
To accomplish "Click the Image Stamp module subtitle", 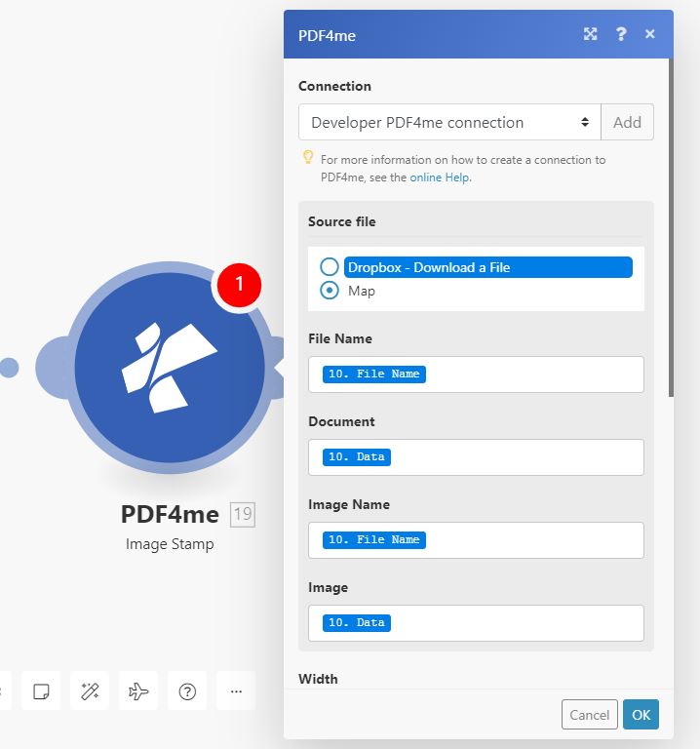I will coord(170,544).
